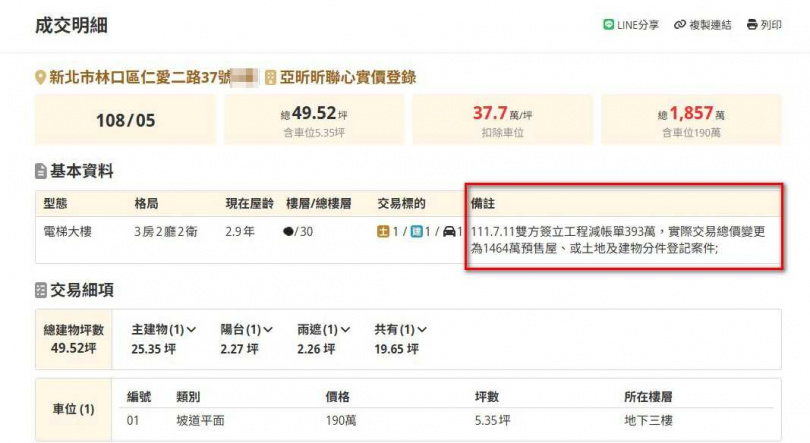Screen dimensions: 810x443
Task: Click 含車位5.35坪 under total area
Action: (x=314, y=133)
